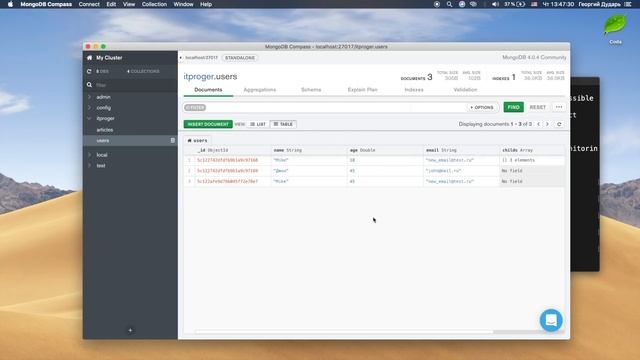The height and width of the screenshot is (360, 640).
Task: Click the query filter input field
Action: point(336,107)
